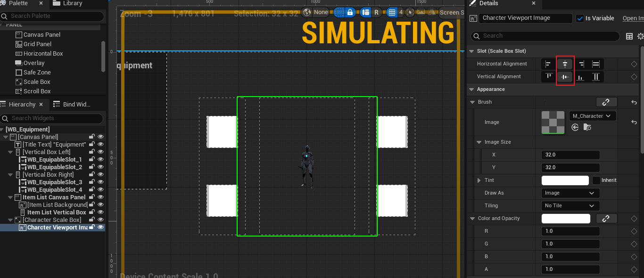Click the None localization preview button

(321, 12)
